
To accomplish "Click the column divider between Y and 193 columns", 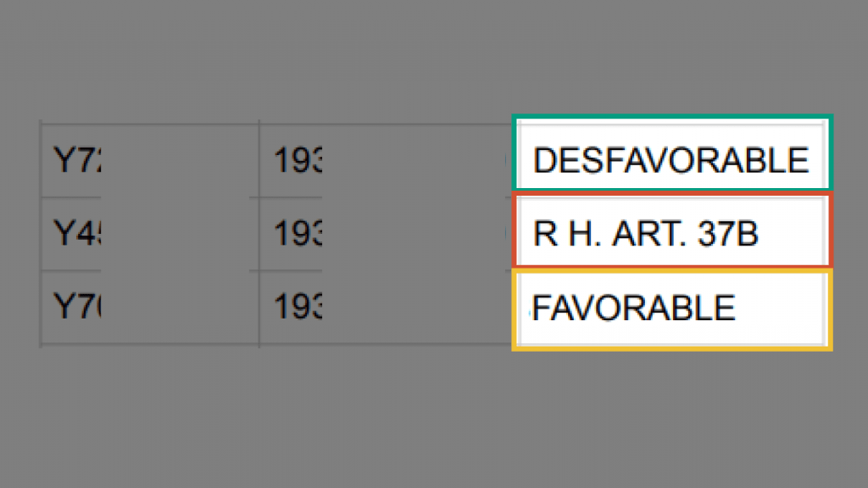I will (x=259, y=234).
